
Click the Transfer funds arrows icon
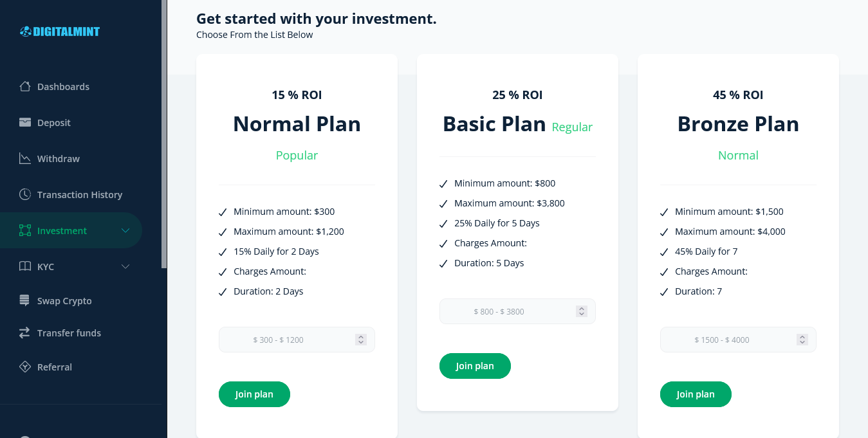click(x=25, y=333)
